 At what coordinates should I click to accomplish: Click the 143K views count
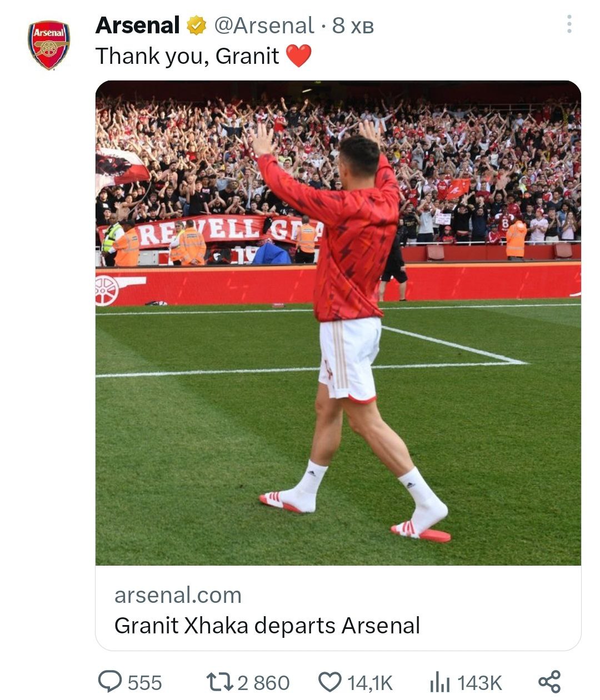pos(479,683)
